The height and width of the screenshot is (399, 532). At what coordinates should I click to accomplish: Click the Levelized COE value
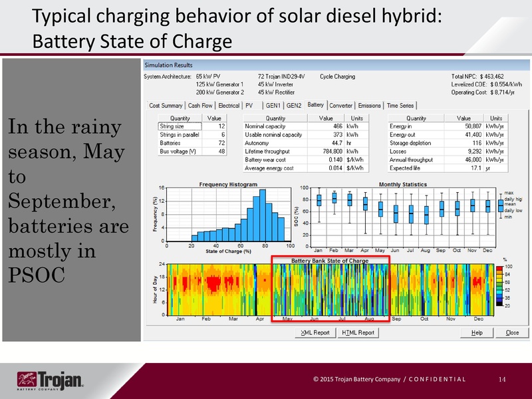506,84
